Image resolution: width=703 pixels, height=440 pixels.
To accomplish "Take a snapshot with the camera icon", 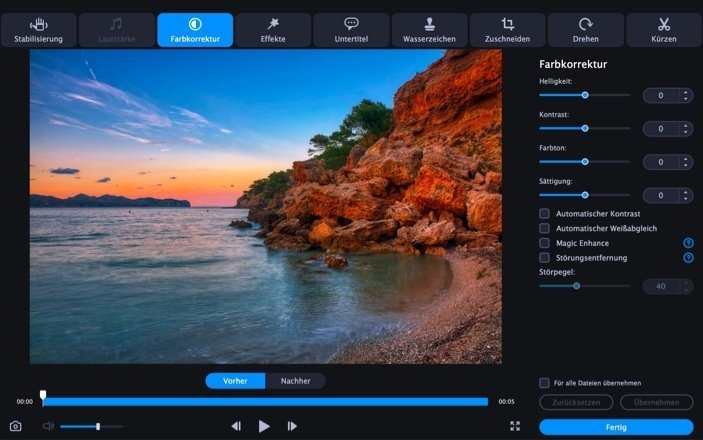I will (16, 426).
